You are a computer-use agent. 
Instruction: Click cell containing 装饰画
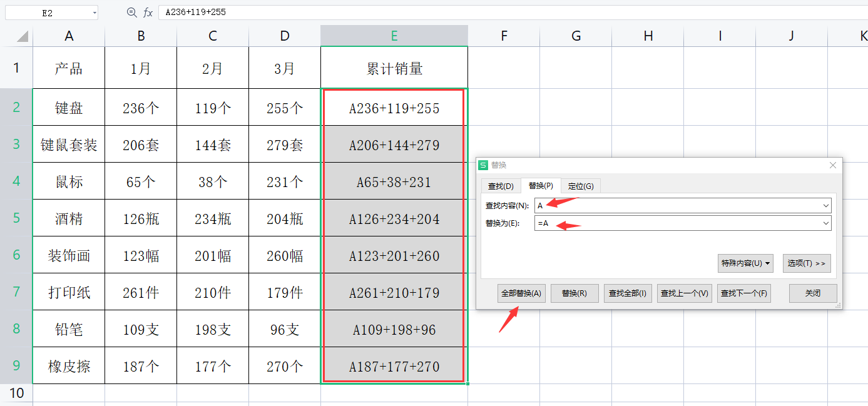(69, 256)
